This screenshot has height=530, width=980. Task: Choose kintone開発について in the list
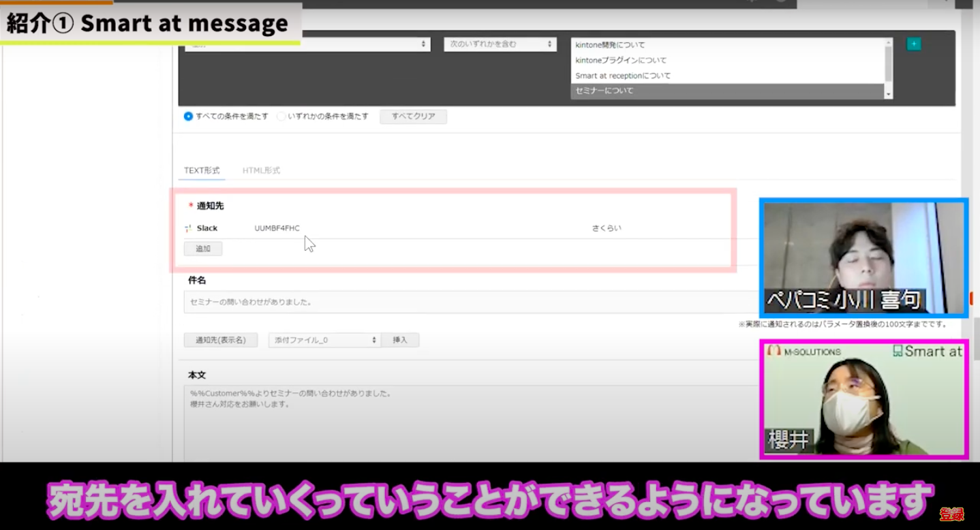click(x=726, y=45)
